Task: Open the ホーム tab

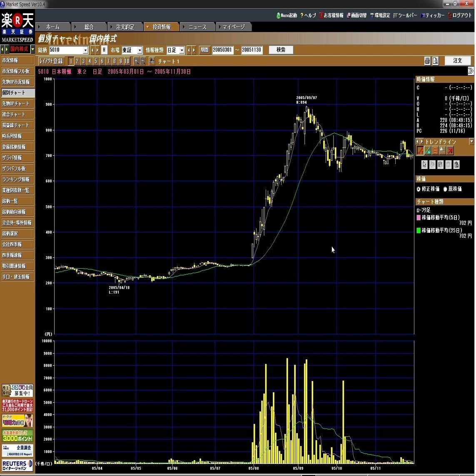Action: click(53, 27)
